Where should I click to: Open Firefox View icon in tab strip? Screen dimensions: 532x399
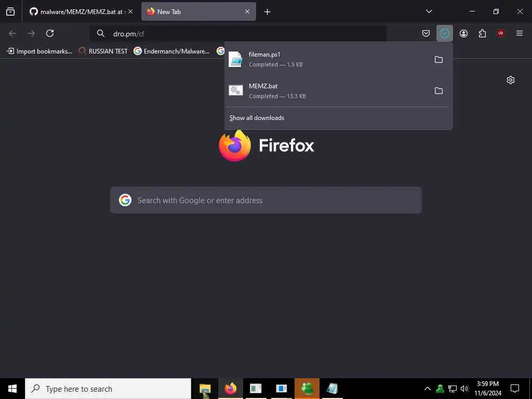tap(10, 11)
